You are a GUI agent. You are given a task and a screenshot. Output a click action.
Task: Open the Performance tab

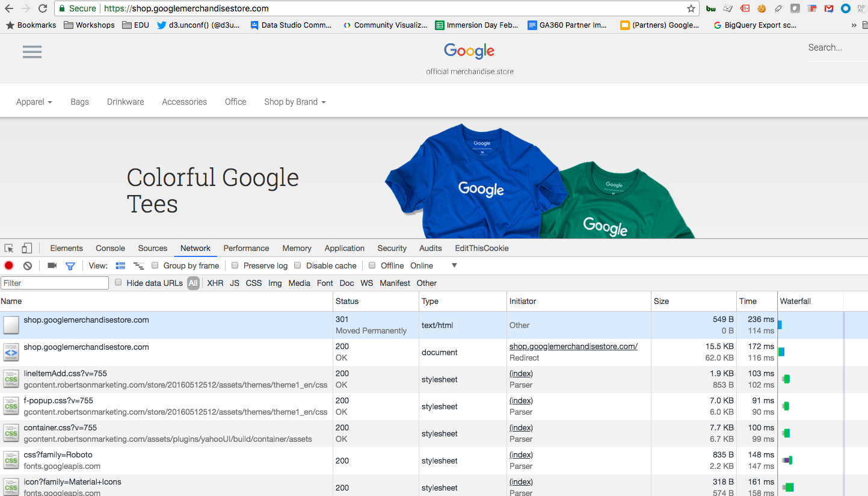pos(246,248)
